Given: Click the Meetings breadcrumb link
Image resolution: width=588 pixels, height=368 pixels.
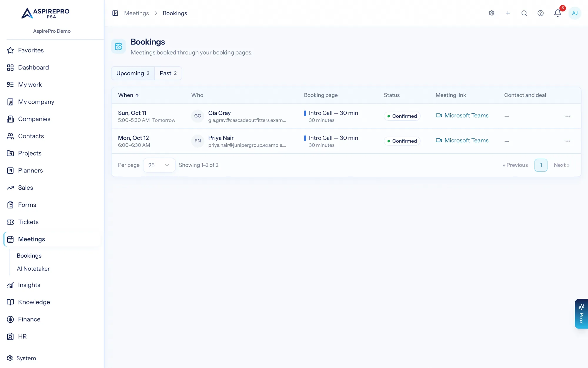Looking at the screenshot, I should pos(136,13).
